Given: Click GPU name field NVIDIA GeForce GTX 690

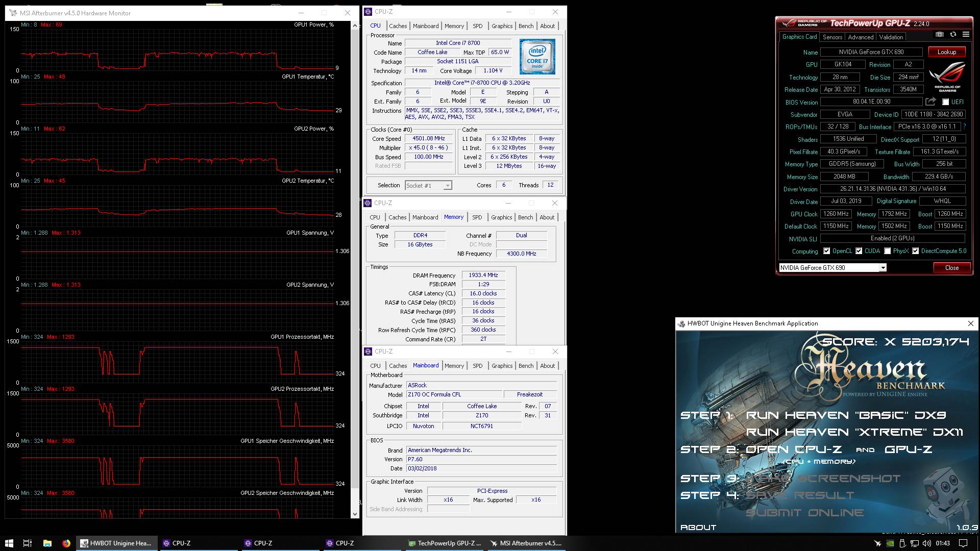Looking at the screenshot, I should coord(871,52).
